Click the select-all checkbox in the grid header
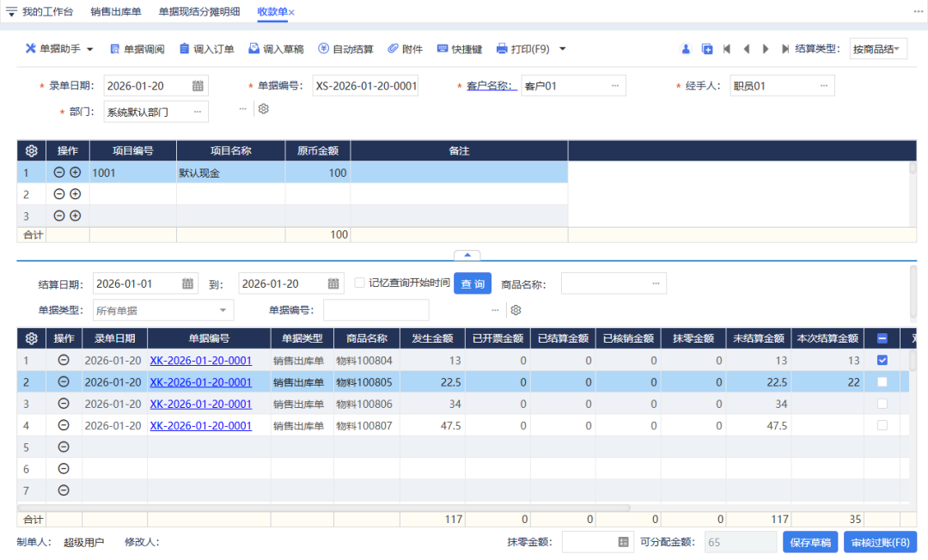Screen dimensions: 928x560 click(x=882, y=338)
